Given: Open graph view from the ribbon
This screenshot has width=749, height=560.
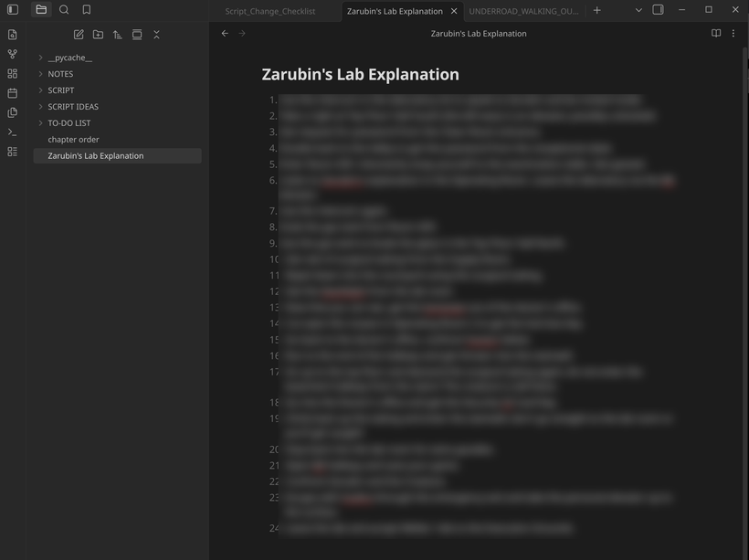Looking at the screenshot, I should [13, 54].
